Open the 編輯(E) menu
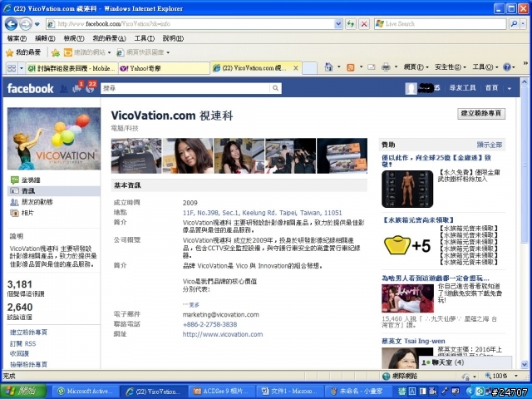Image resolution: width=532 pixels, height=399 pixels. point(45,38)
